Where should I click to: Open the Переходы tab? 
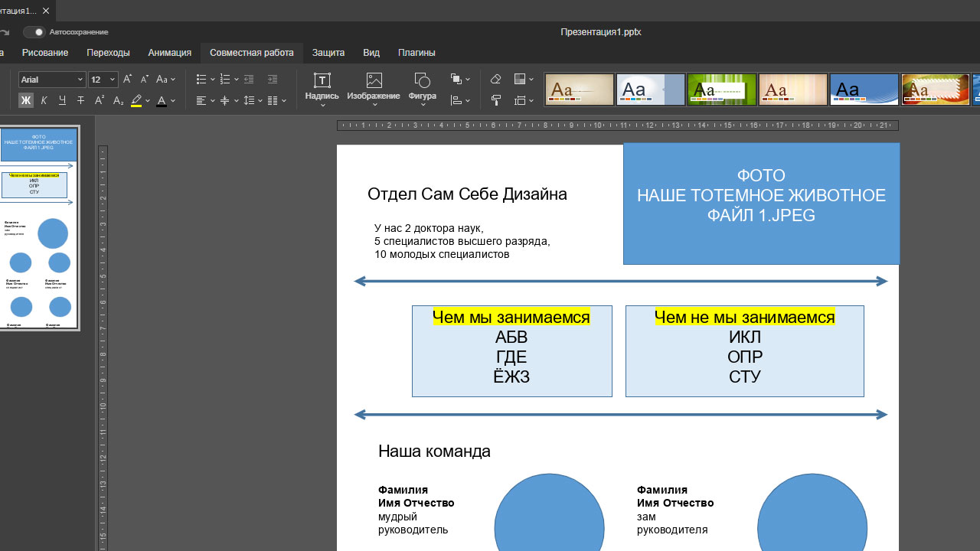108,53
